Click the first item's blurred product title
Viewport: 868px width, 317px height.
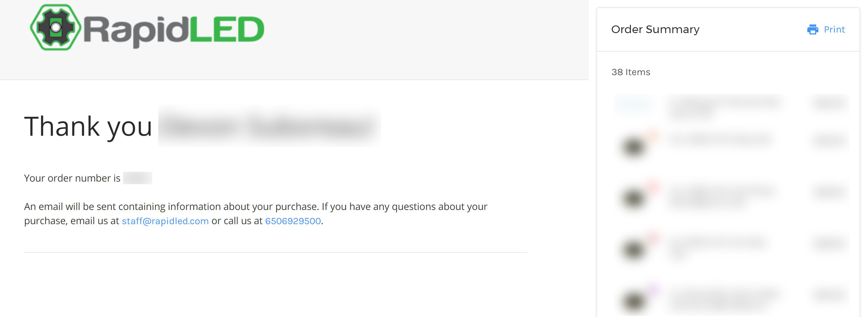725,107
